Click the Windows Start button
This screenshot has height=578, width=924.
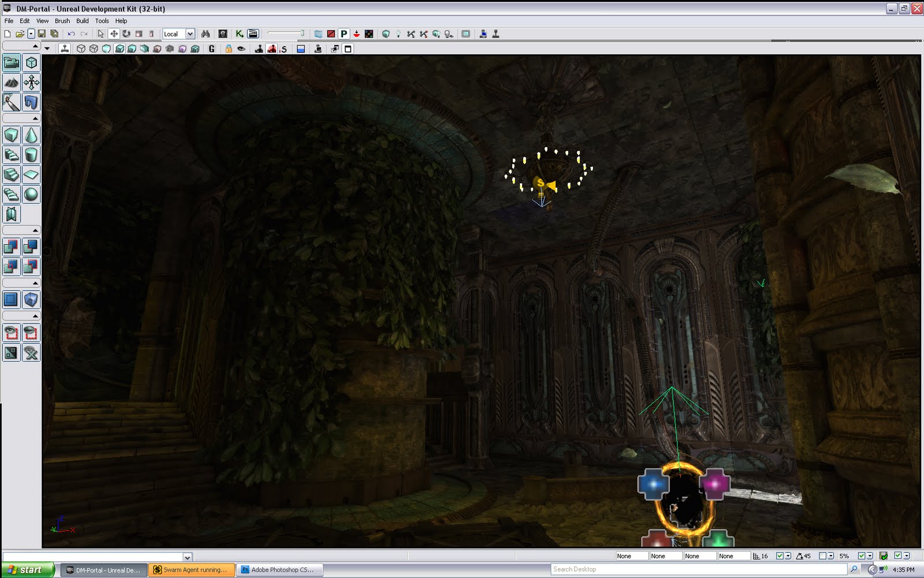click(27, 570)
